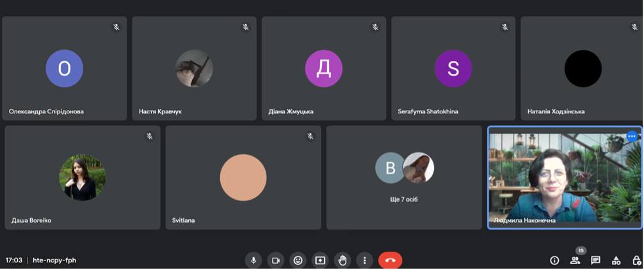Click the meeting code hte-ncpy-fph
The image size is (644, 270).
pyautogui.click(x=54, y=260)
